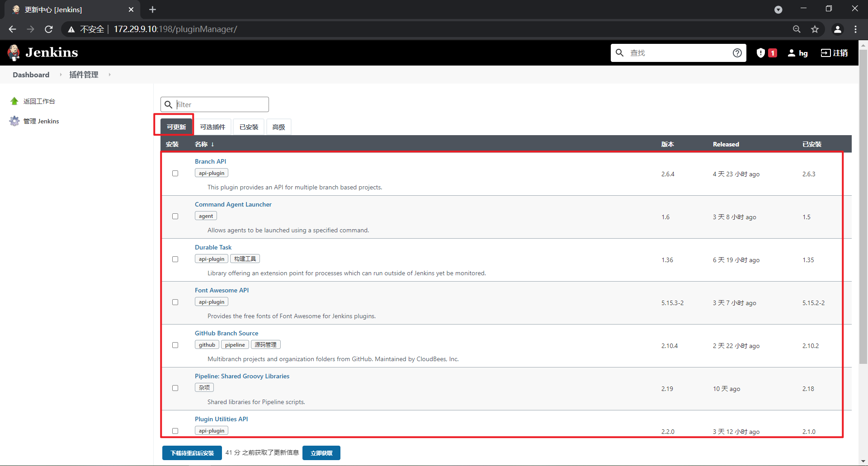The width and height of the screenshot is (868, 466).
Task: Open the security warning shield icon
Action: 761,53
